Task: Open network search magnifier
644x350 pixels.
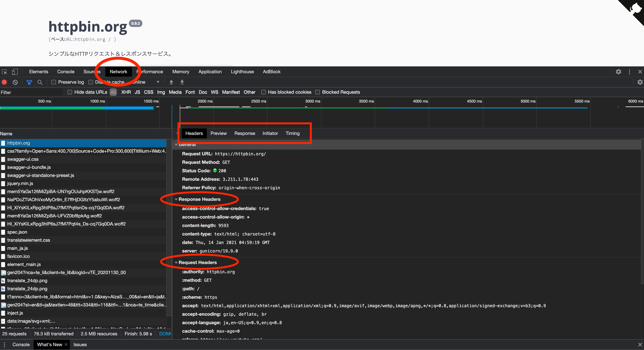Action: click(x=40, y=82)
